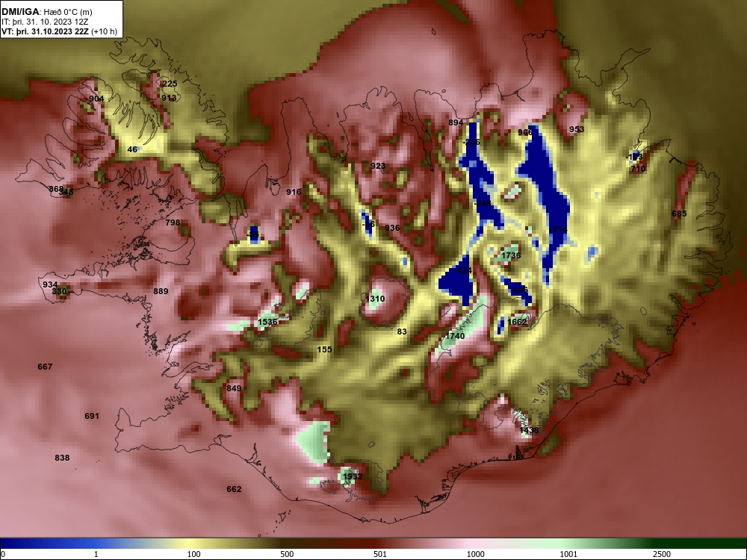Click the map value 330
This screenshot has height=560, width=747.
pyautogui.click(x=59, y=291)
